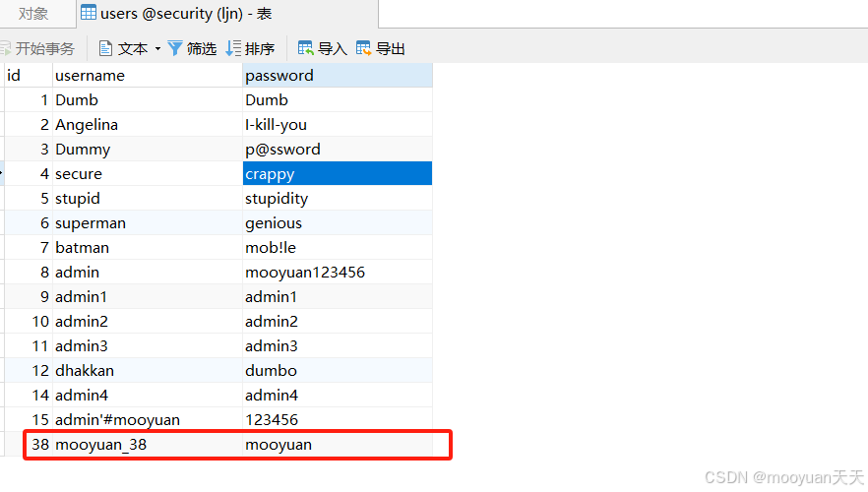Viewport: 868px width, 492px height.
Task: Select username cell admin3
Action: [148, 346]
